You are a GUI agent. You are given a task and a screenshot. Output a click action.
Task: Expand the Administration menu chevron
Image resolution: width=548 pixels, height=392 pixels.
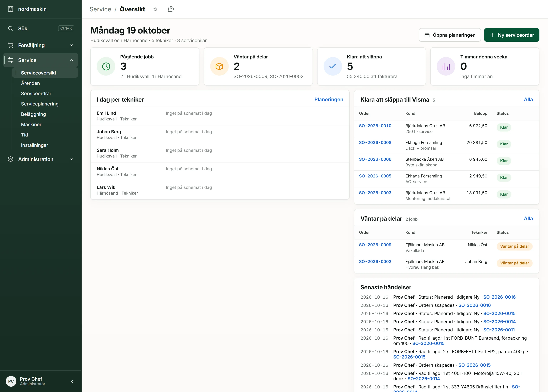[x=72, y=159]
